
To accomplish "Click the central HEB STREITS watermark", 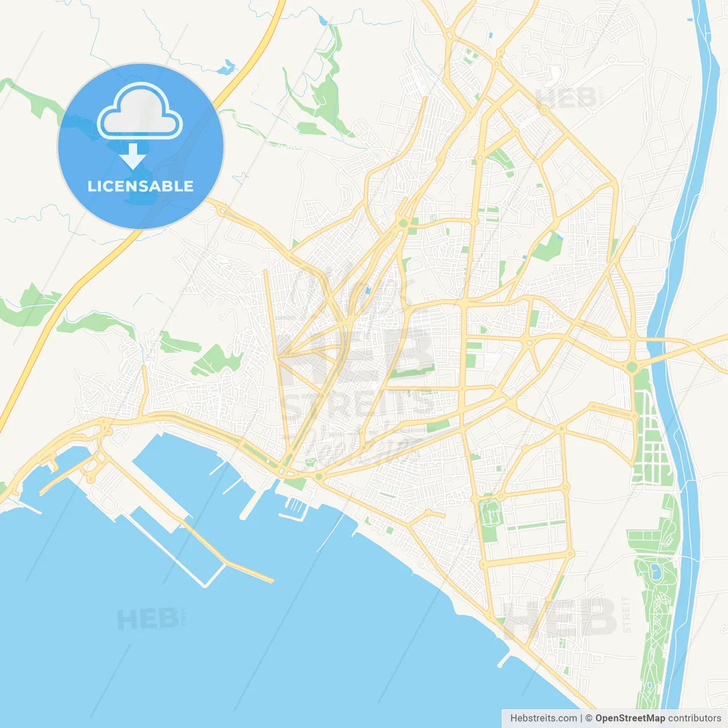I will coord(357,370).
